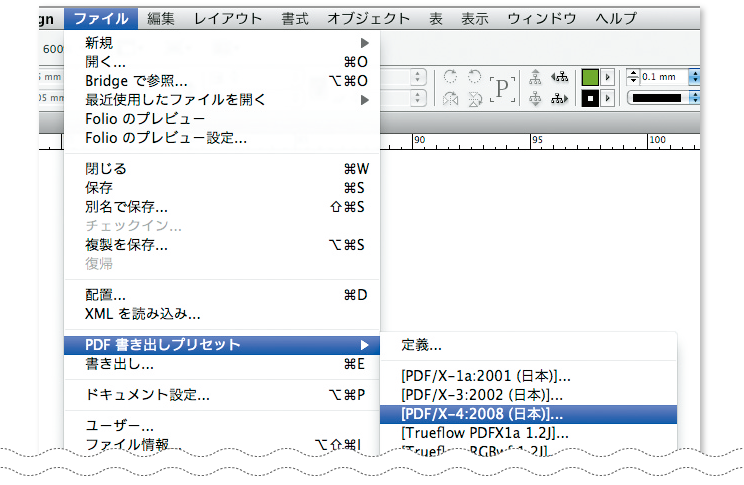Open the オブジェクト menu
The width and height of the screenshot is (744, 485).
[x=368, y=19]
